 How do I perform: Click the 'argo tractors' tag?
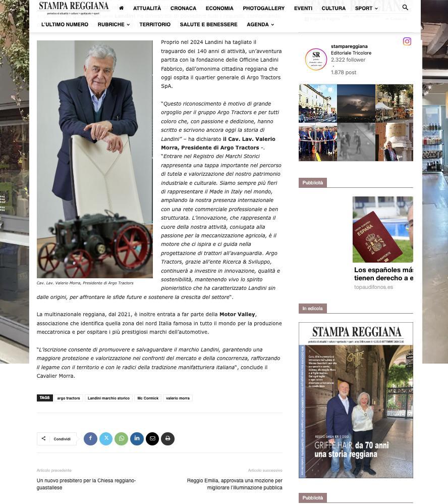[x=69, y=398]
